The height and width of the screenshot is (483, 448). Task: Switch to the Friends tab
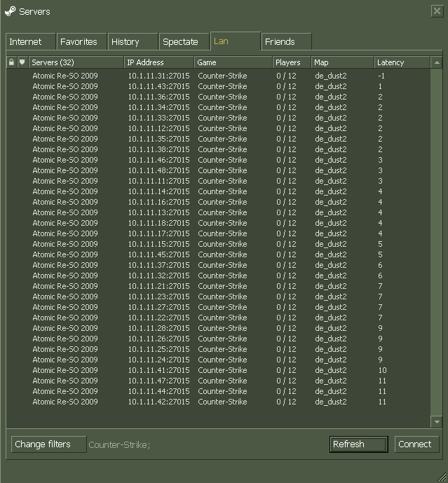pos(287,41)
